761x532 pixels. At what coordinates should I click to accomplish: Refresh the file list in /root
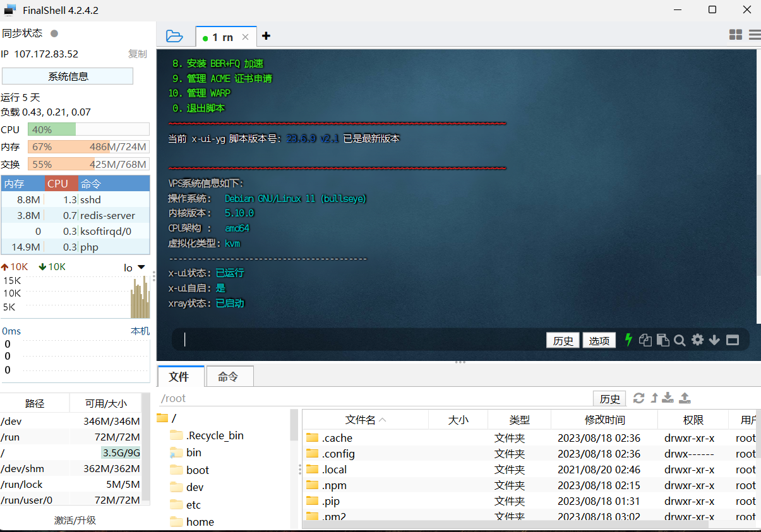pyautogui.click(x=638, y=398)
